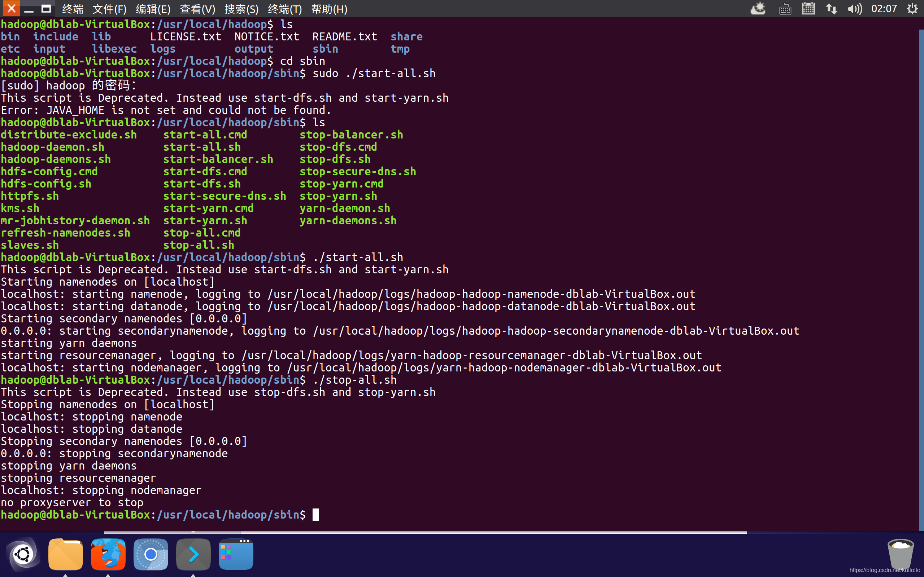Click the notification indicator in top panel

pos(758,9)
